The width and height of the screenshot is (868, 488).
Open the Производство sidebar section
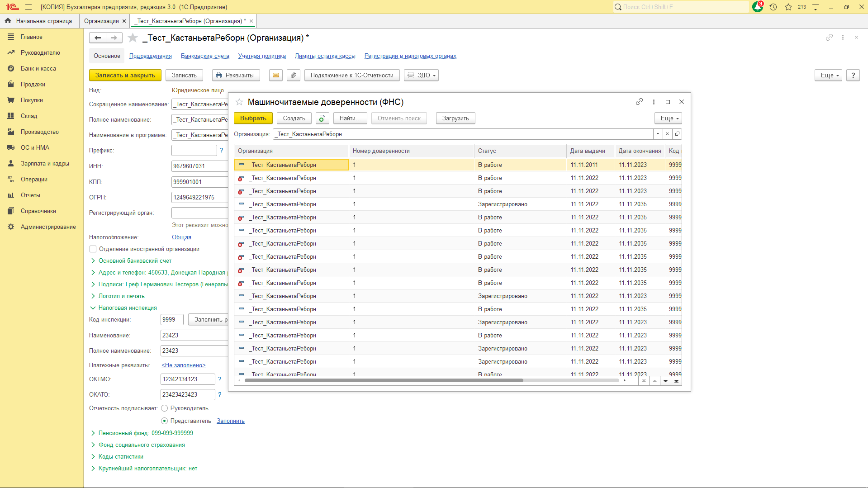[40, 132]
